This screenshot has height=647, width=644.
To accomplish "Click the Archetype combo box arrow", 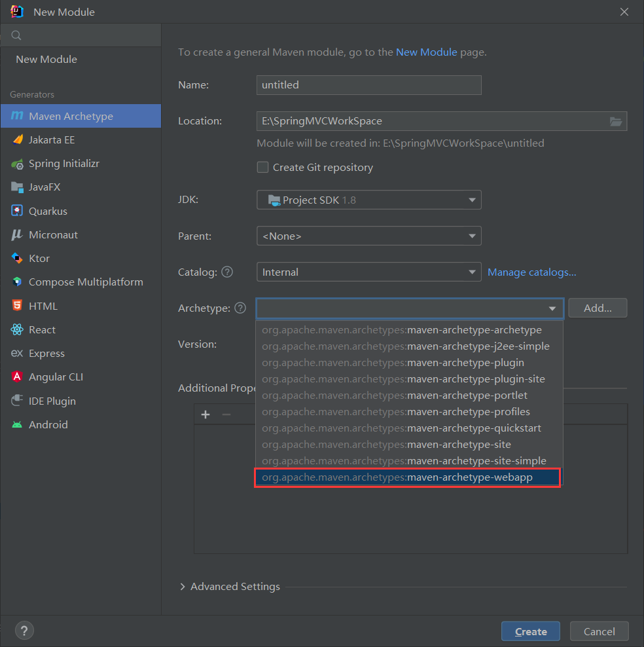I will pos(552,308).
